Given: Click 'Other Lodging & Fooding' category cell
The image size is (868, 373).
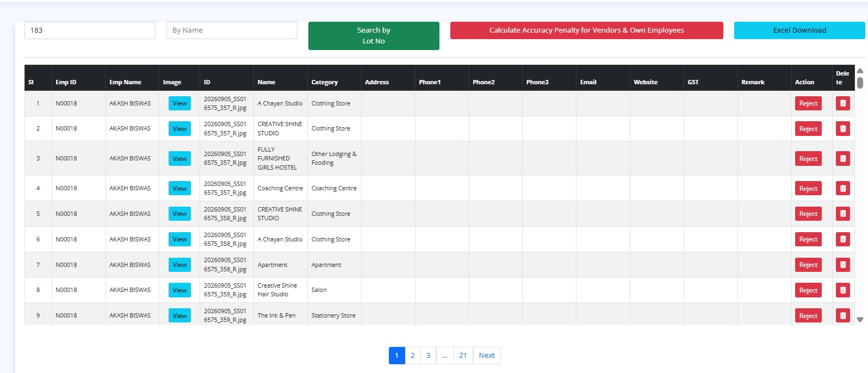Looking at the screenshot, I should coord(334,158).
